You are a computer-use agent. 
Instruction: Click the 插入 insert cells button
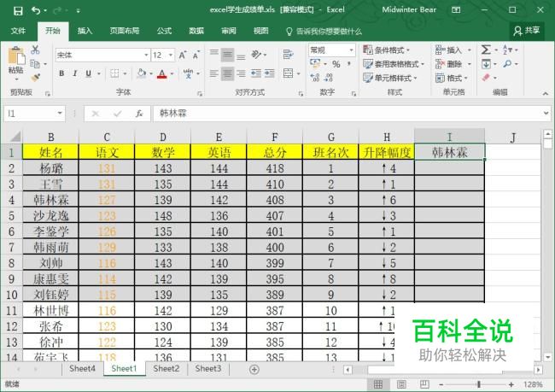449,50
